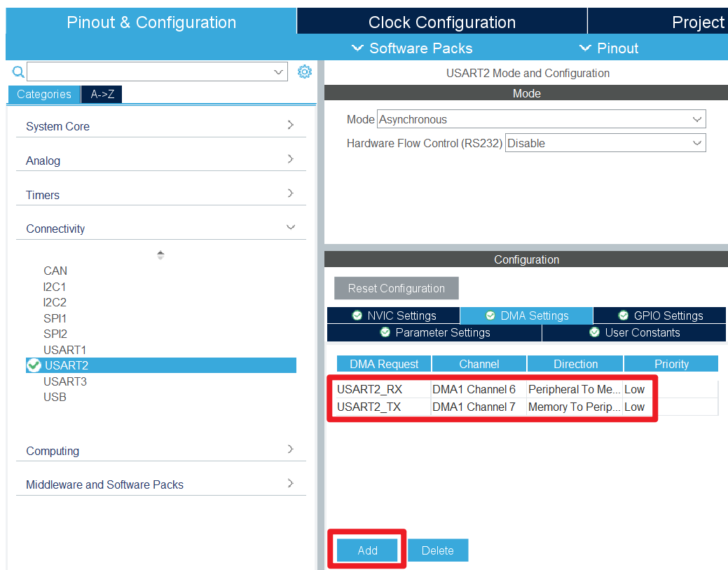Open the Hardware Flow Control dropdown

coord(696,142)
